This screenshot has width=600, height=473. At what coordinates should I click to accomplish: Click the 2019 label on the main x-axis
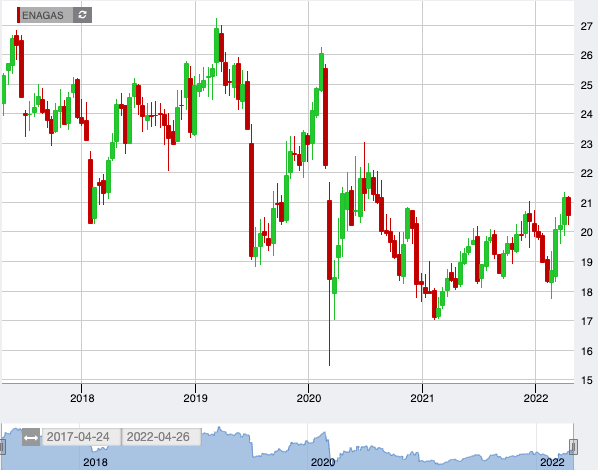click(195, 398)
